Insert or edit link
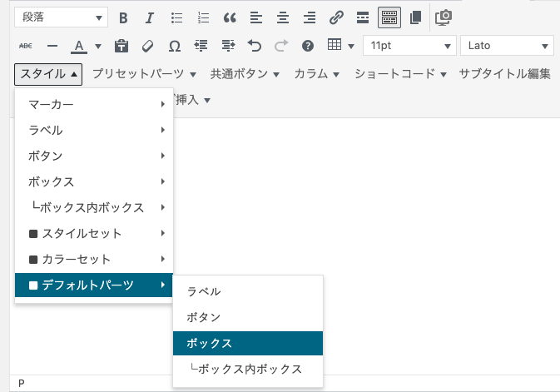Image resolution: width=560 pixels, height=392 pixels. pyautogui.click(x=336, y=17)
